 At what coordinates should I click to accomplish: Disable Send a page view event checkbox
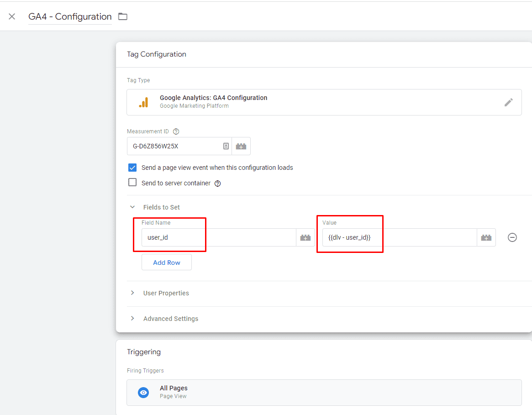click(132, 167)
